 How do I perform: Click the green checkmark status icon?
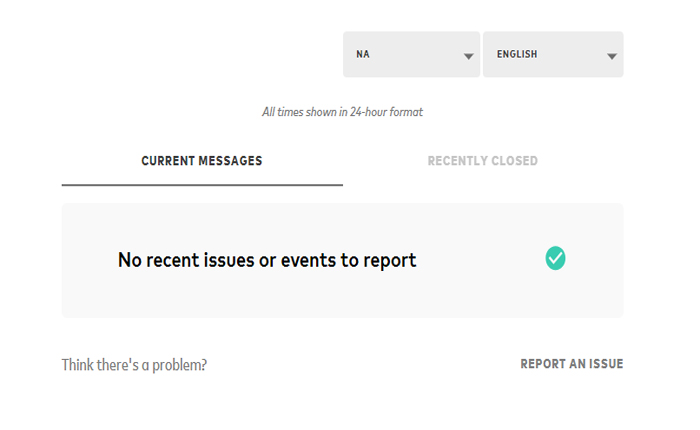(x=555, y=259)
